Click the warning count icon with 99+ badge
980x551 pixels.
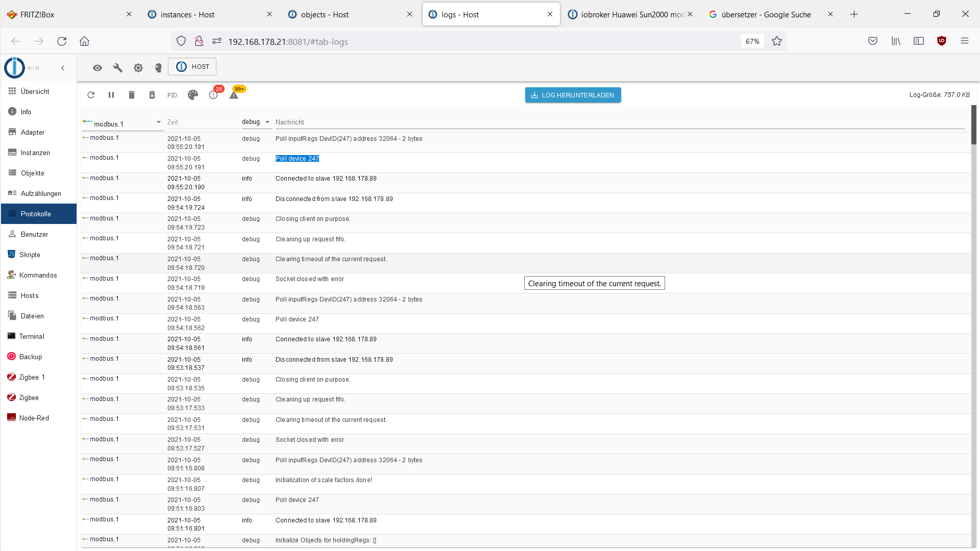click(234, 95)
